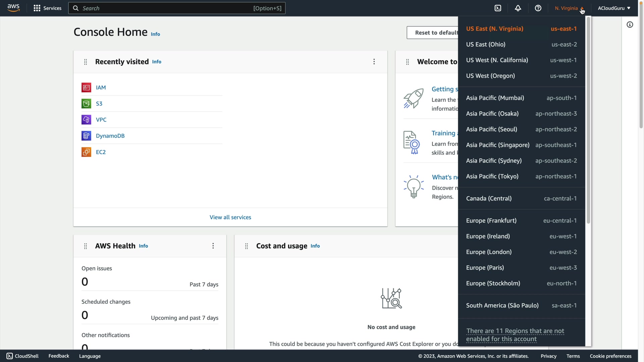Open Recently visited widget options menu
Image resolution: width=644 pixels, height=362 pixels.
(x=374, y=62)
